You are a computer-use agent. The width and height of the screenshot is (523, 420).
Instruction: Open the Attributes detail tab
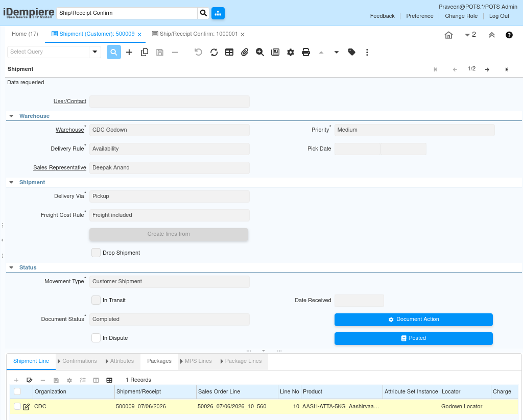[122, 361]
